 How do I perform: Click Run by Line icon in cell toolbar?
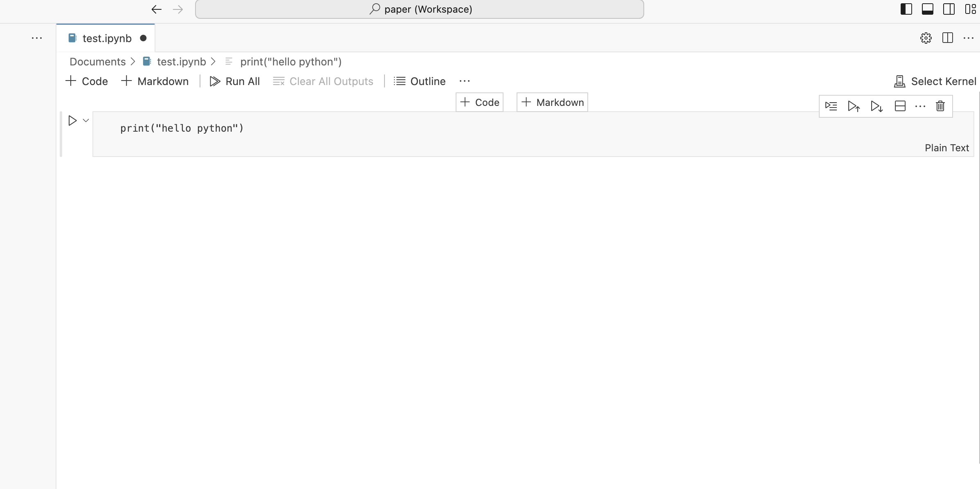click(831, 106)
